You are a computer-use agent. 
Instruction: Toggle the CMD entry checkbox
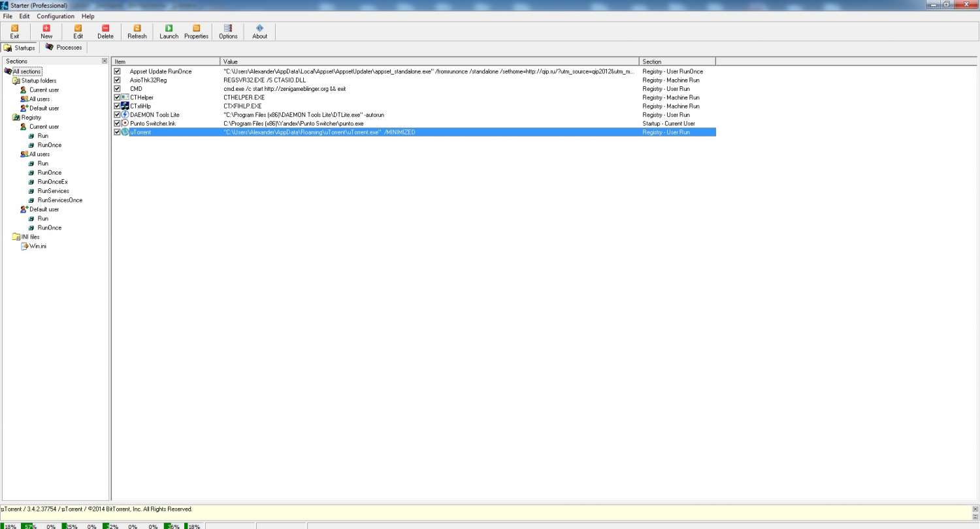[118, 88]
